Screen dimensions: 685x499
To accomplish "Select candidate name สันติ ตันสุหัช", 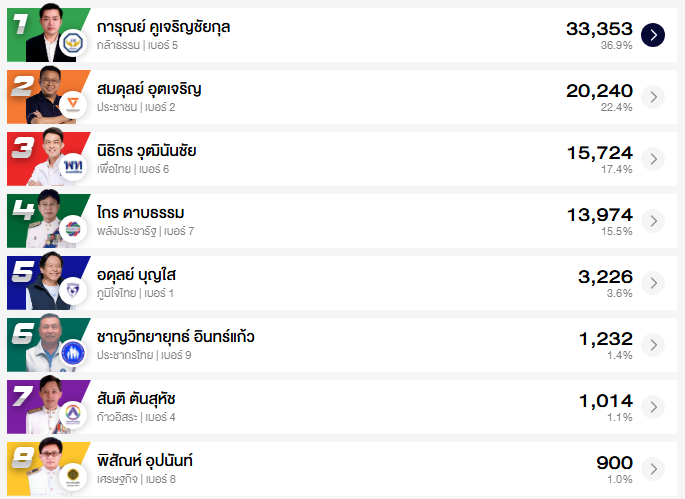I will (x=137, y=399).
